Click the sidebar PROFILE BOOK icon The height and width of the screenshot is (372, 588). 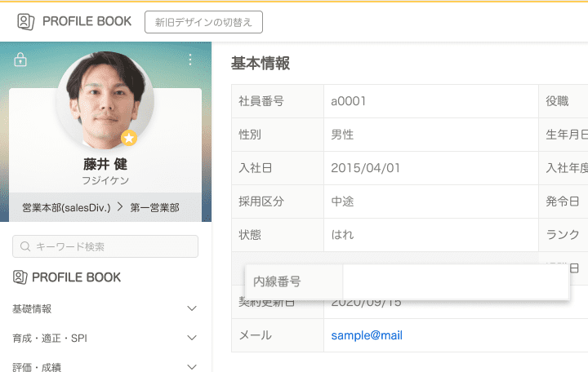[20, 277]
